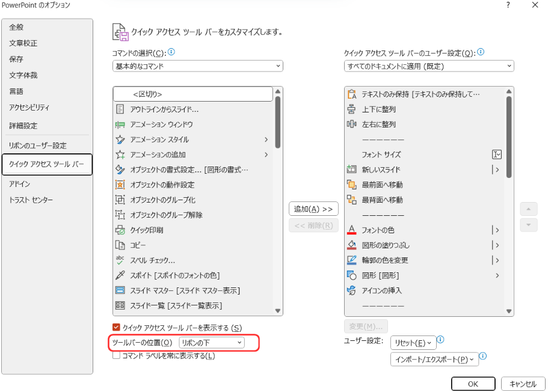The image size is (551, 392).
Task: Select the 新しいスライド icon in right list
Action: click(x=352, y=170)
